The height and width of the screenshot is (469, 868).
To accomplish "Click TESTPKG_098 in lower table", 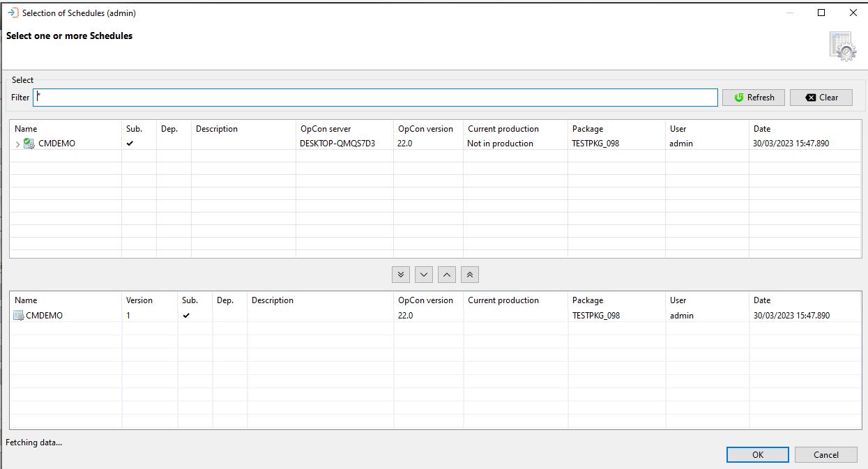I will [x=595, y=316].
